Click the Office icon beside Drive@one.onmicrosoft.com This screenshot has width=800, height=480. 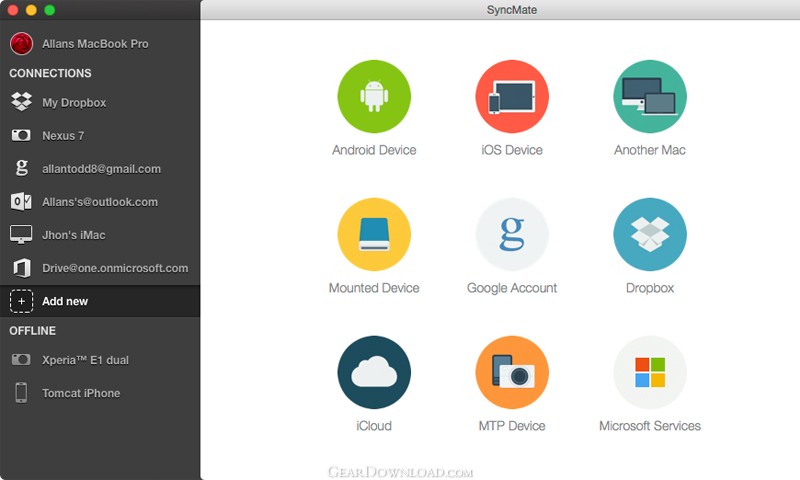click(x=21, y=268)
